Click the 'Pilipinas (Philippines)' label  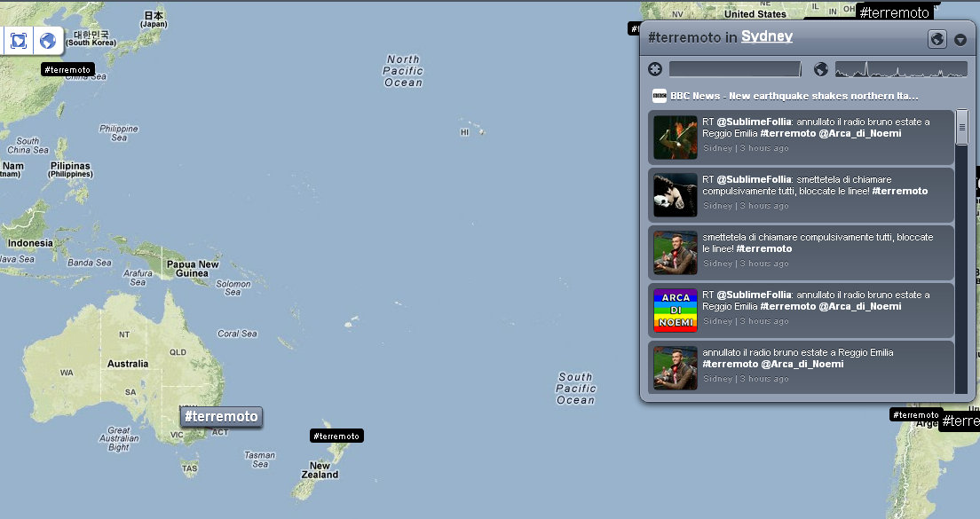click(x=70, y=169)
